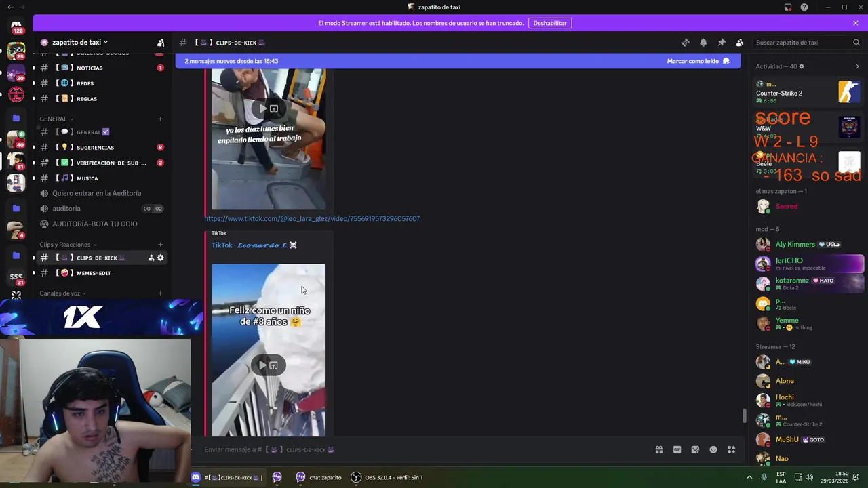Pop out the Feliz como un niño video
The height and width of the screenshot is (488, 868).
(274, 365)
